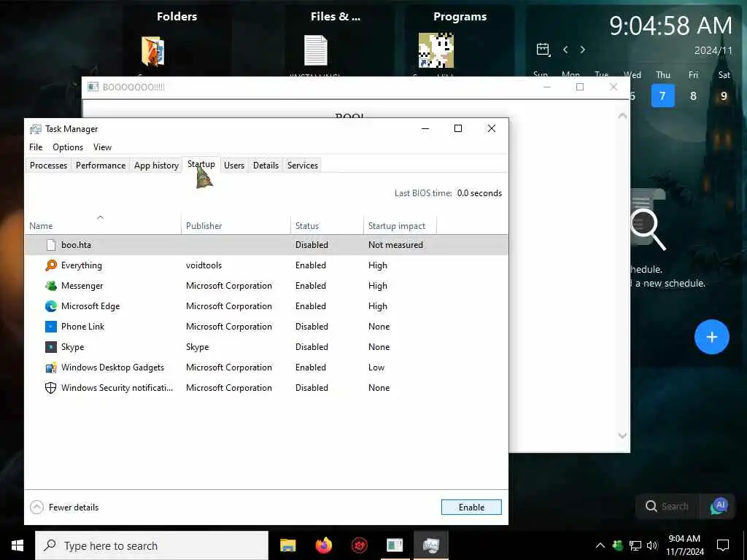Sort by Startup impact column header

click(x=400, y=226)
